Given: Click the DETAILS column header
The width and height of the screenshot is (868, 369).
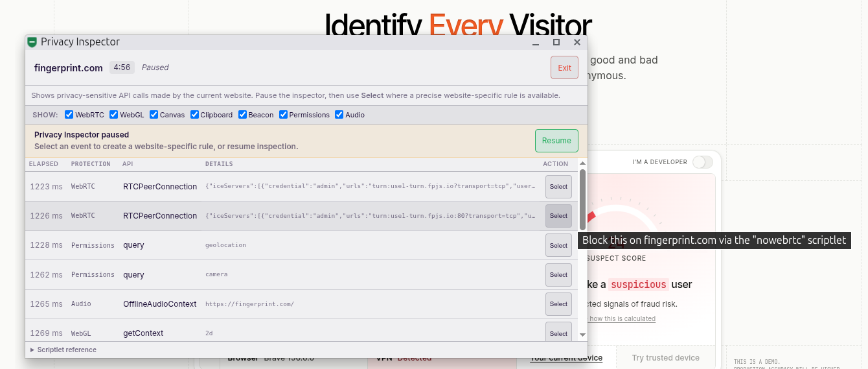Looking at the screenshot, I should click(219, 164).
